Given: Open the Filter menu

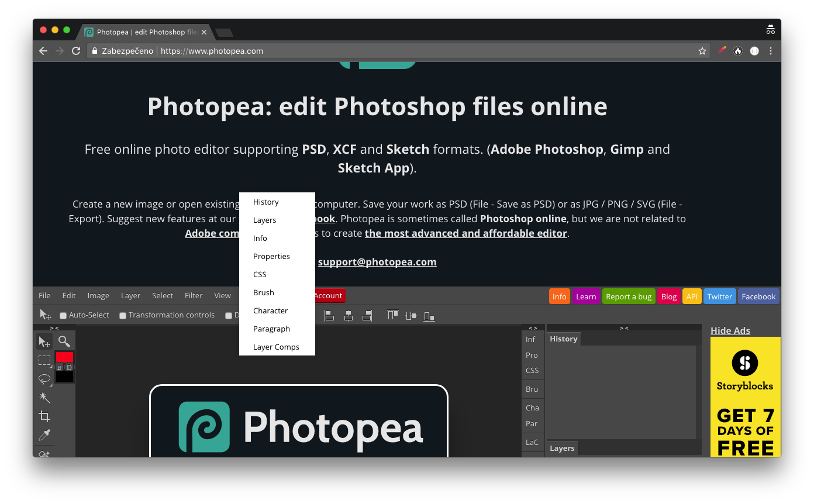Looking at the screenshot, I should click(x=194, y=295).
